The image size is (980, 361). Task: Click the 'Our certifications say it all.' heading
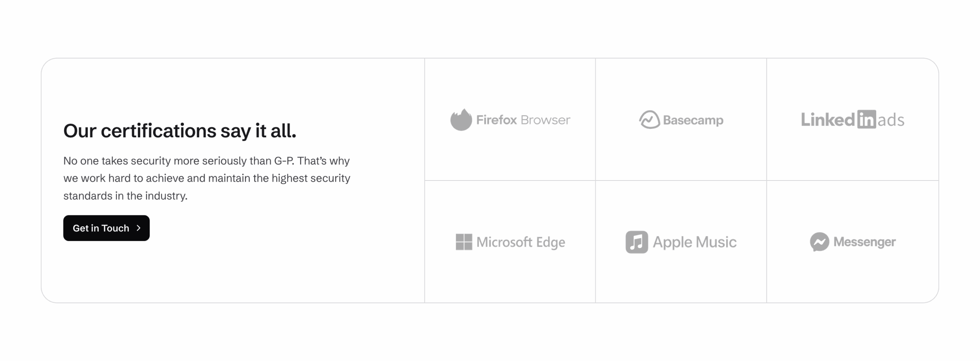coord(180,131)
